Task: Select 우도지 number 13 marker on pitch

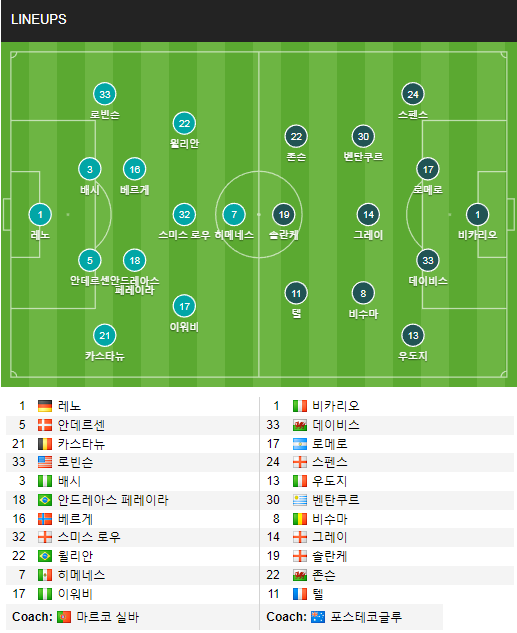Action: click(413, 335)
